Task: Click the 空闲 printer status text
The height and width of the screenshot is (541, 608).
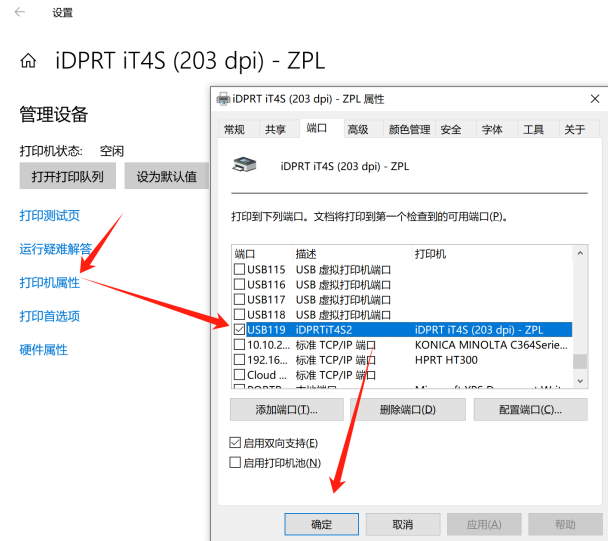Action: 112,151
